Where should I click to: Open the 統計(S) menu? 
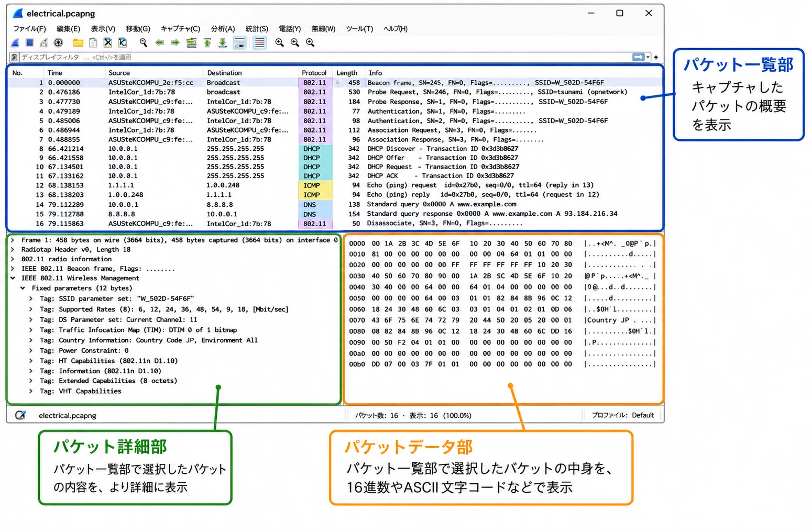[x=257, y=29]
